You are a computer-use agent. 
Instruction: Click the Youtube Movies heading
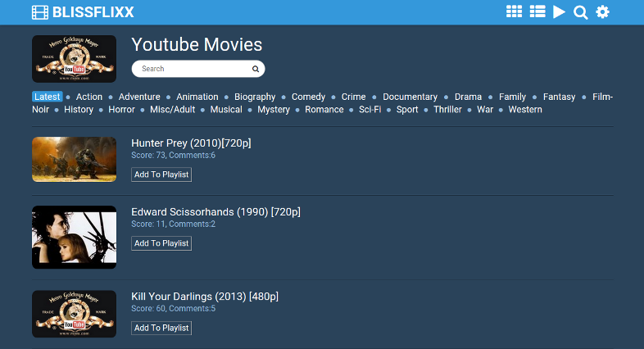point(197,45)
